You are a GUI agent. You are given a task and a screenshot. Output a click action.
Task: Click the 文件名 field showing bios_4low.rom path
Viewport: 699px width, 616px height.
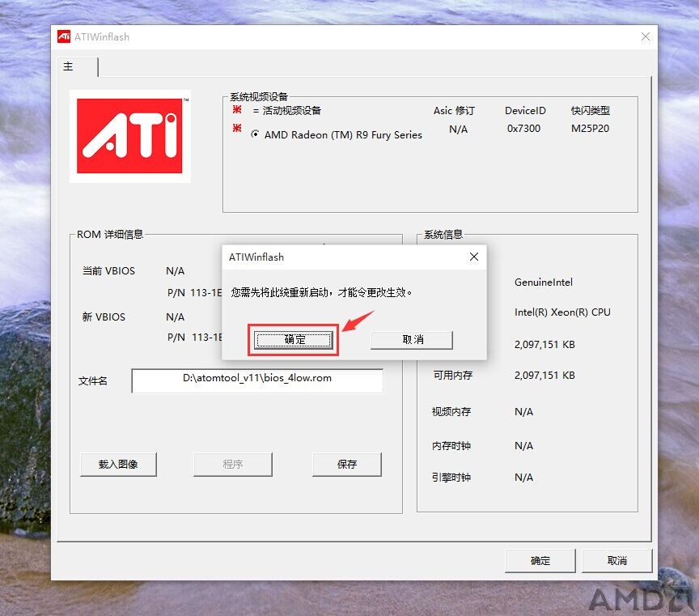pyautogui.click(x=257, y=380)
